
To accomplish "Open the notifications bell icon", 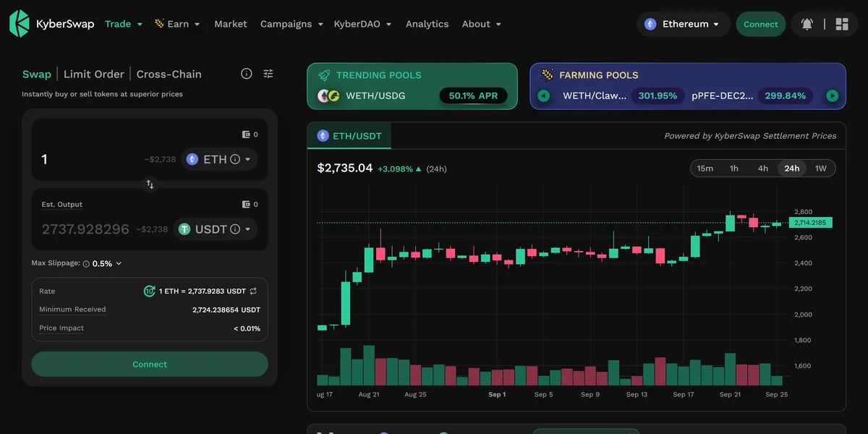I will (807, 24).
